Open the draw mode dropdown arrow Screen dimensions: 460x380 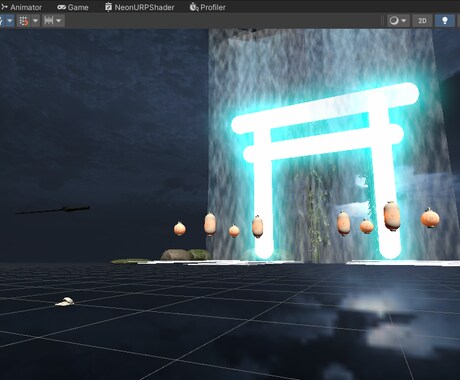[x=404, y=21]
